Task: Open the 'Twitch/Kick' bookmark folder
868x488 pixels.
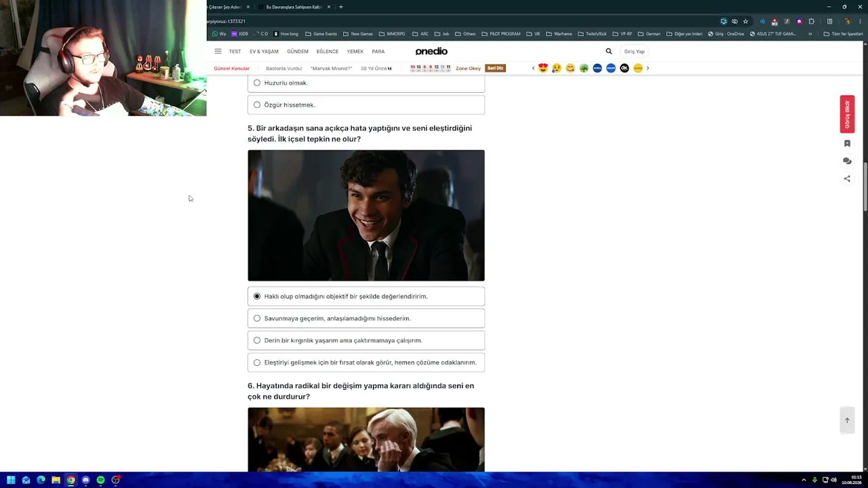Action: (x=593, y=34)
